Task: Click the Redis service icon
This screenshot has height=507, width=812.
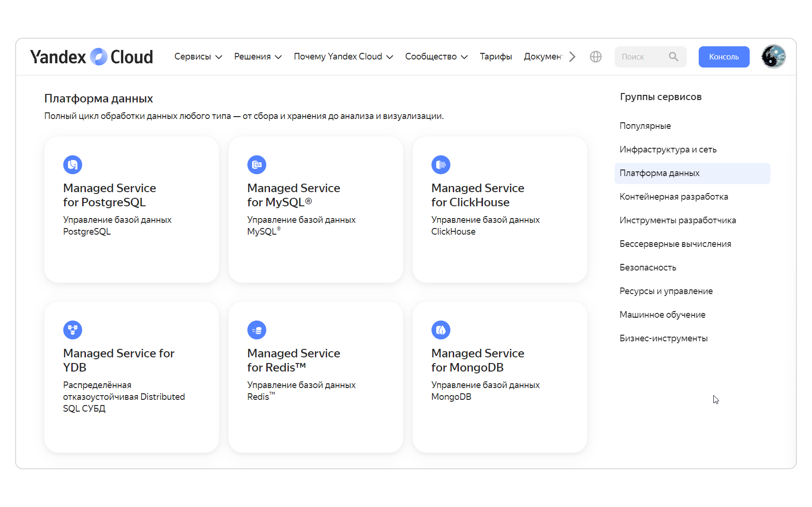Action: [x=257, y=330]
